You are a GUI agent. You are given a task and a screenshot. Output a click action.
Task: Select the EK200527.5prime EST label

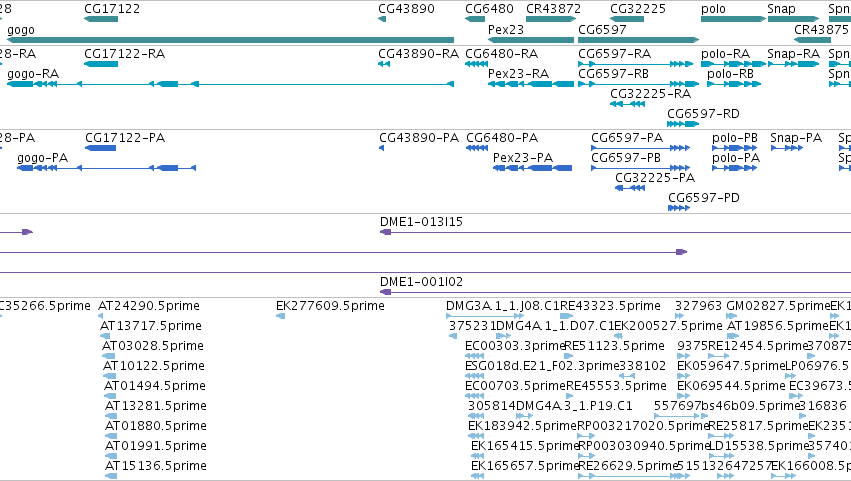(668, 326)
